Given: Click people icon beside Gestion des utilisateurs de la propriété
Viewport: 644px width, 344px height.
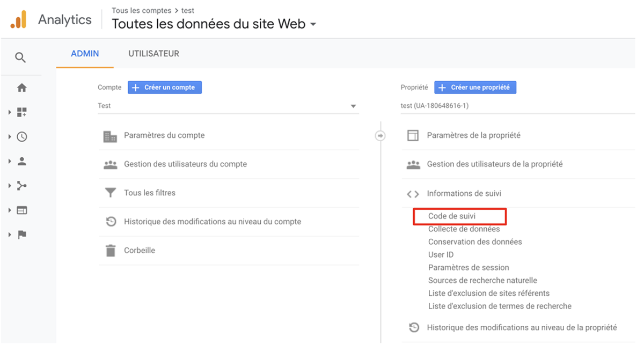Looking at the screenshot, I should [413, 165].
